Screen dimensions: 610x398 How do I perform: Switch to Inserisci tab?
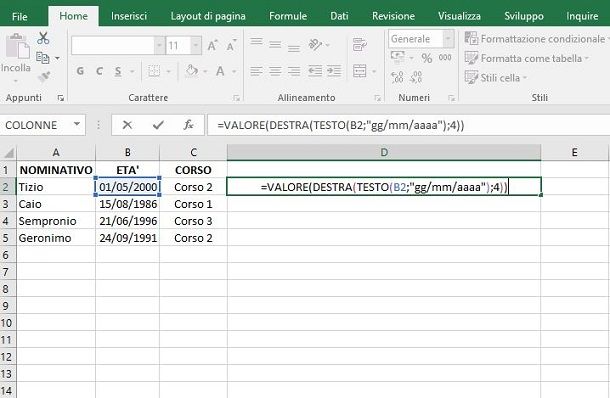click(129, 16)
